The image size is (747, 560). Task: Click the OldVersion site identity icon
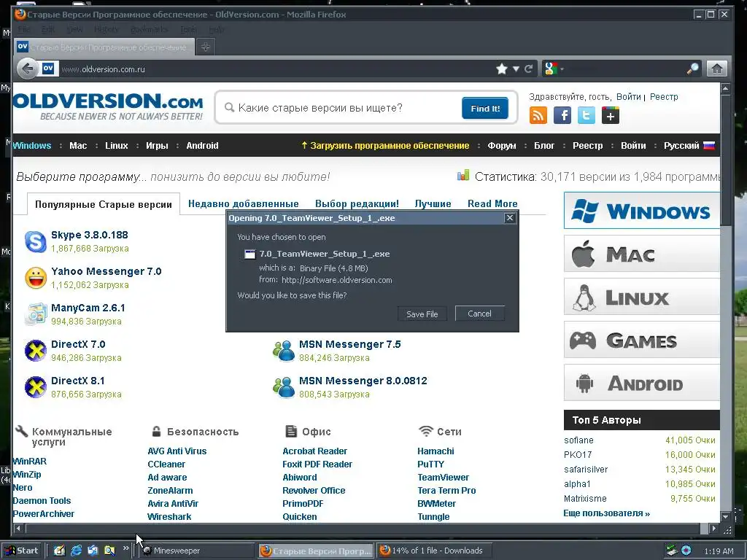[48, 69]
